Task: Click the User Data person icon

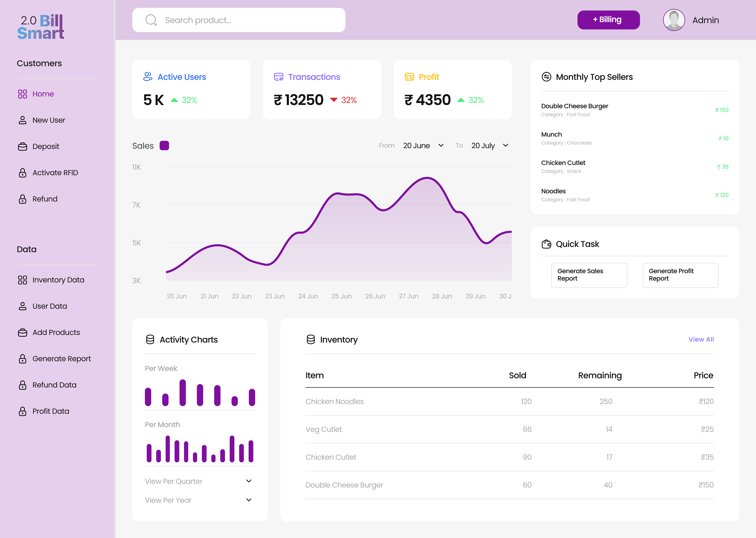Action: [22, 306]
